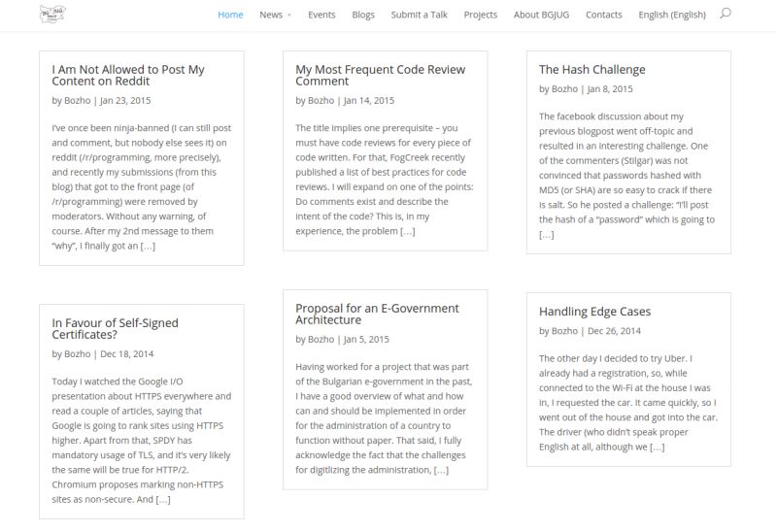Open the English (English) language menu
Viewport: 777px width, 532px height.
coord(672,15)
